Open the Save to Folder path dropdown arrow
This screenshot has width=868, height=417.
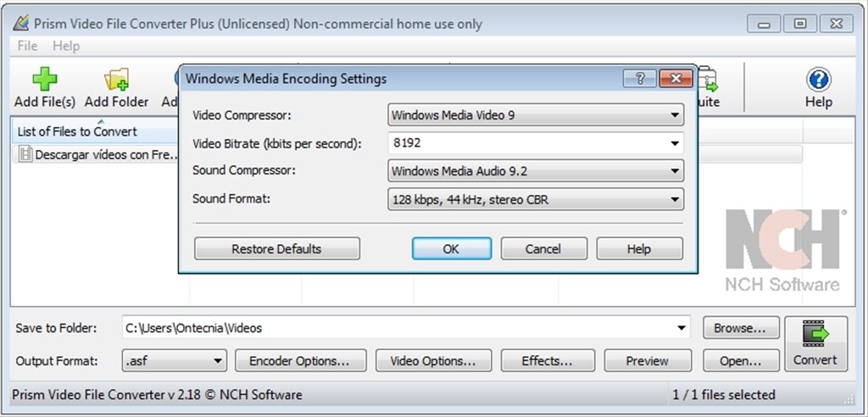tap(682, 328)
